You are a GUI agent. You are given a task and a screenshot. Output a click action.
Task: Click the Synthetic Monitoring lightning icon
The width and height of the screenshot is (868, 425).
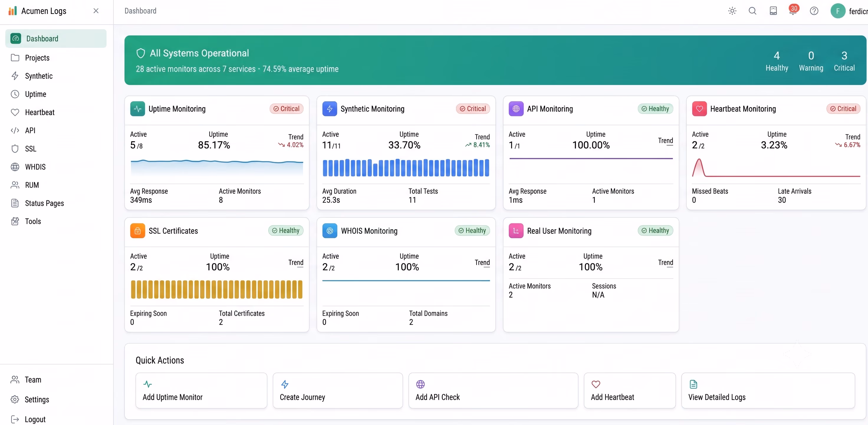(330, 109)
